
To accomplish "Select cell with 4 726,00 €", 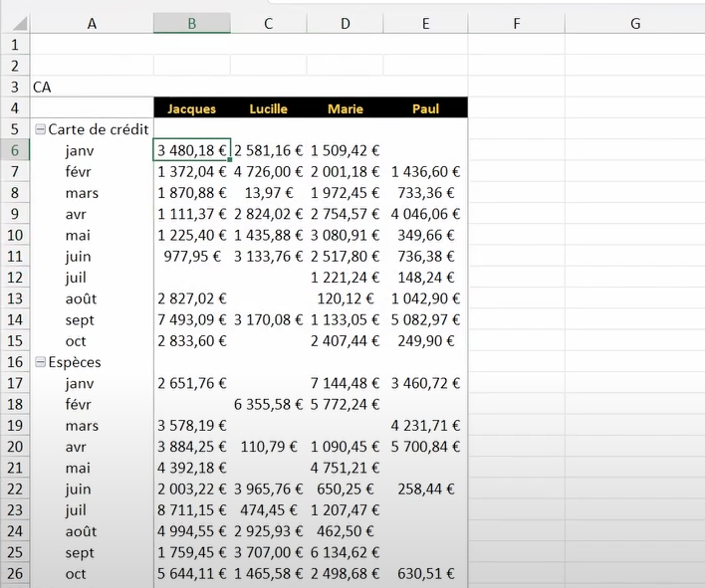I will point(269,171).
